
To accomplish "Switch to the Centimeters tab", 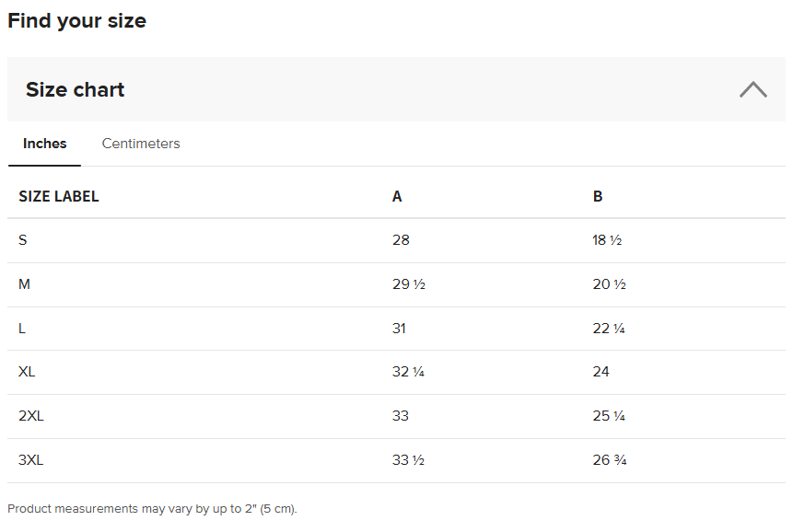I will [x=141, y=144].
